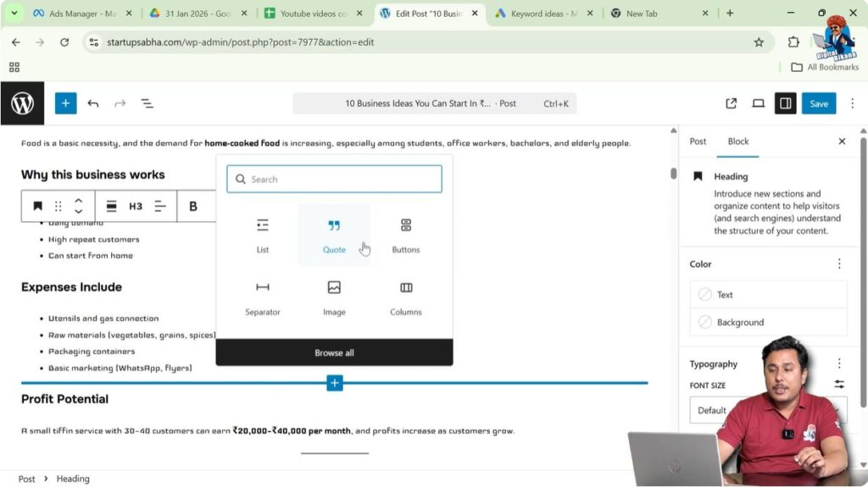Open the WordPress logo menu
This screenshot has height=487, width=868.
click(22, 103)
